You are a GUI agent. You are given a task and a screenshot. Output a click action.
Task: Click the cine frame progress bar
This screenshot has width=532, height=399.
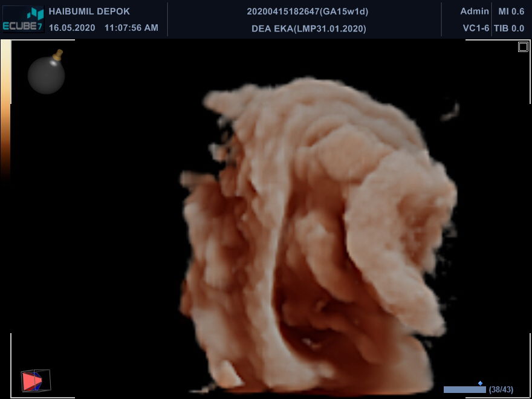464,390
